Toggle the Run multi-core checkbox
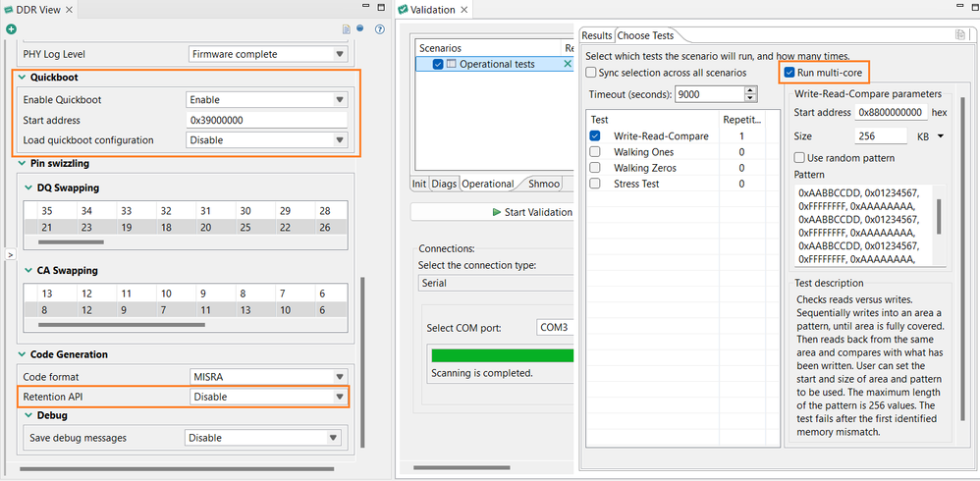The image size is (980, 481). (789, 73)
